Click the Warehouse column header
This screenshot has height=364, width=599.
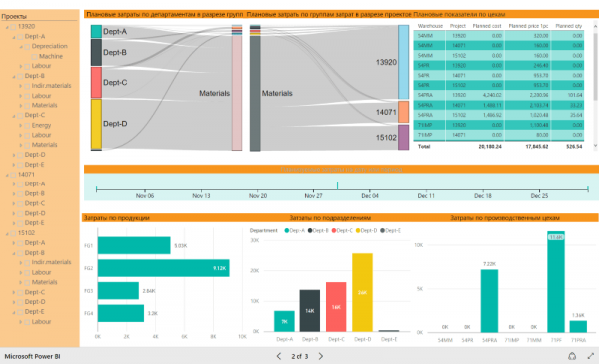point(430,26)
